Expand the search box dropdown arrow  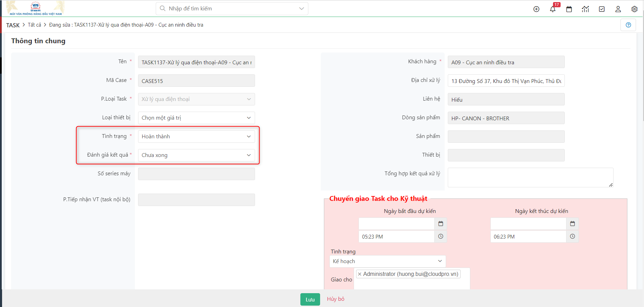pyautogui.click(x=301, y=8)
